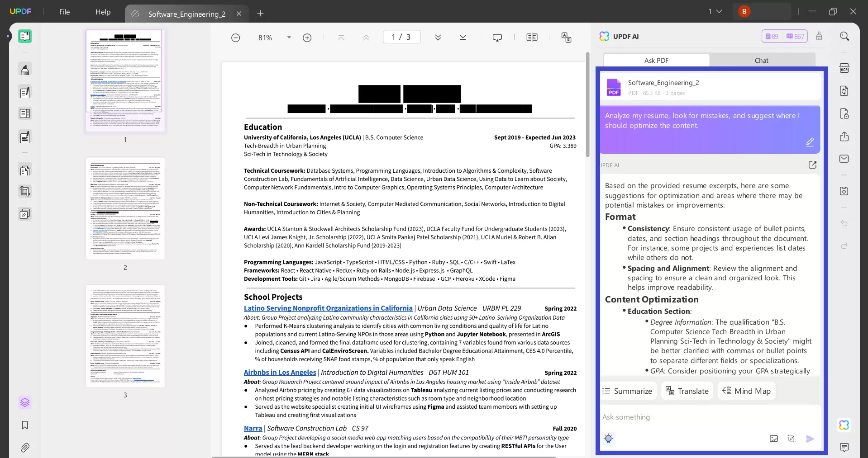Go to previous page arrow
868x458 pixels.
[366, 38]
